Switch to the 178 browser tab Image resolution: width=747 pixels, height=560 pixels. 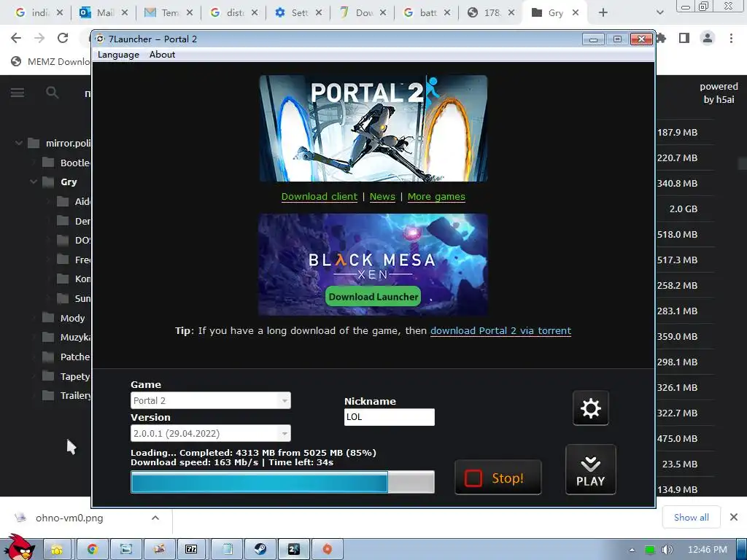(x=491, y=13)
